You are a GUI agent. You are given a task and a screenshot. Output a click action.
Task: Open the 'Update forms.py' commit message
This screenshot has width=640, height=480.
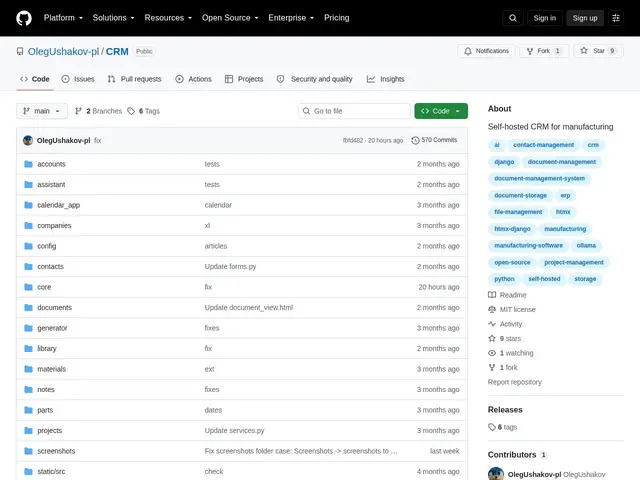coord(230,267)
